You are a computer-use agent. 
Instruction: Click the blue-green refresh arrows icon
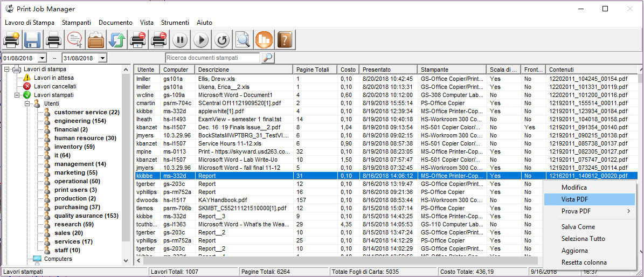(116, 40)
